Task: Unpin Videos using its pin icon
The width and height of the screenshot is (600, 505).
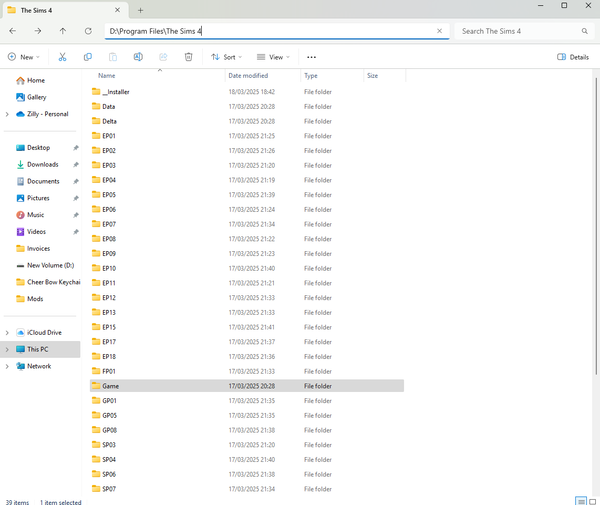Action: pyautogui.click(x=76, y=232)
